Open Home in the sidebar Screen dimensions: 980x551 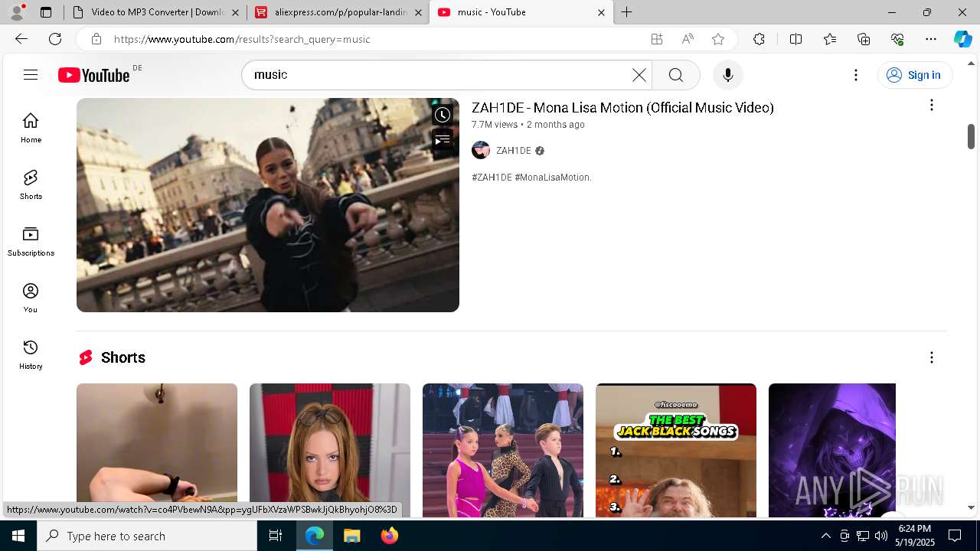click(31, 128)
